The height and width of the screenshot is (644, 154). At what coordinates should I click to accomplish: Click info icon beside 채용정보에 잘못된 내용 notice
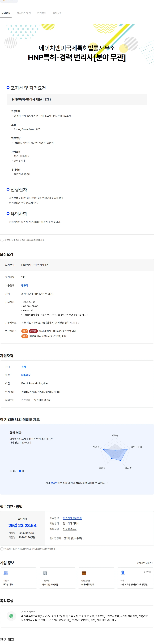(x=2, y=240)
